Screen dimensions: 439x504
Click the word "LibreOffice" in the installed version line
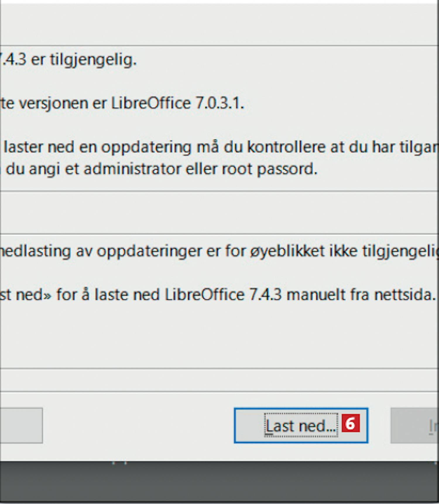point(151,103)
